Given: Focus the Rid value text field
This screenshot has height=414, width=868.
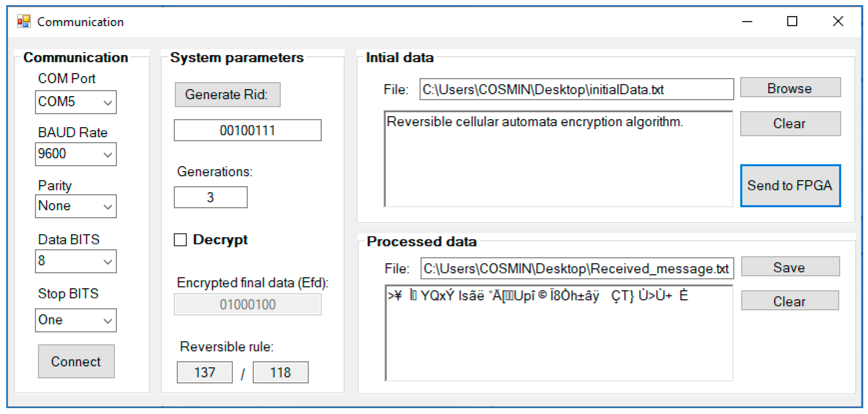Looking at the screenshot, I should [x=247, y=130].
